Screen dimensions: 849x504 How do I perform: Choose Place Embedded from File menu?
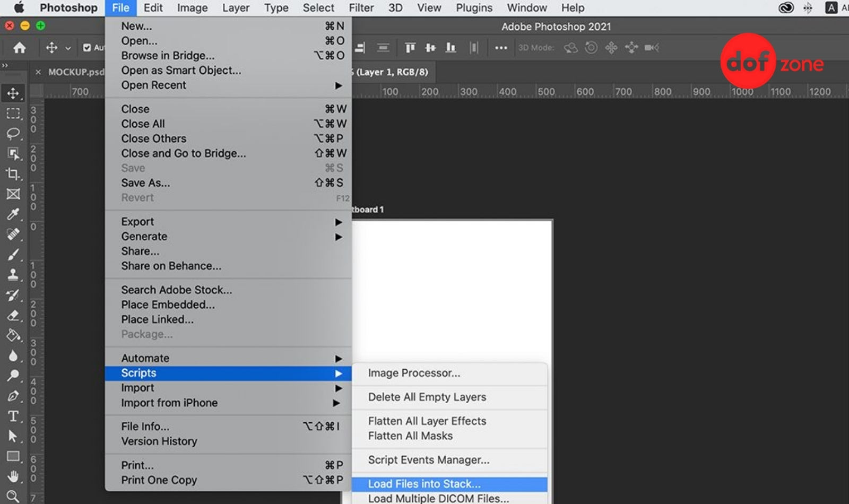point(228,305)
